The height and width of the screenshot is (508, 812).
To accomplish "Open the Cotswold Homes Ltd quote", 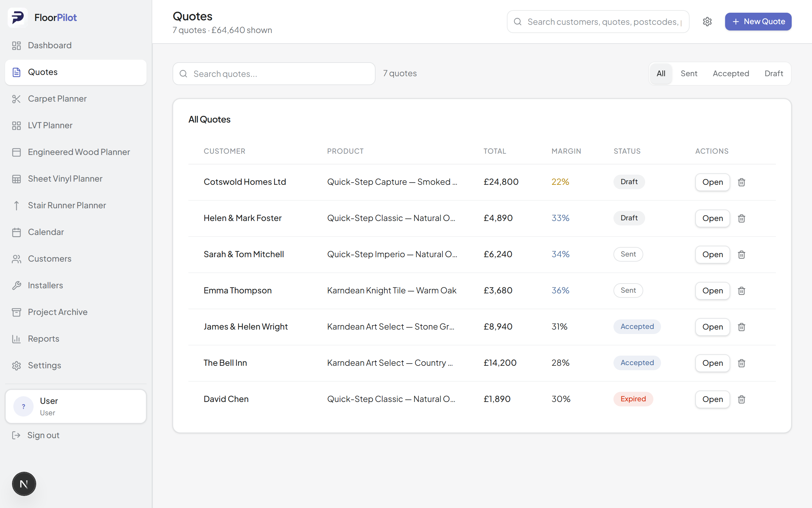I will point(712,182).
